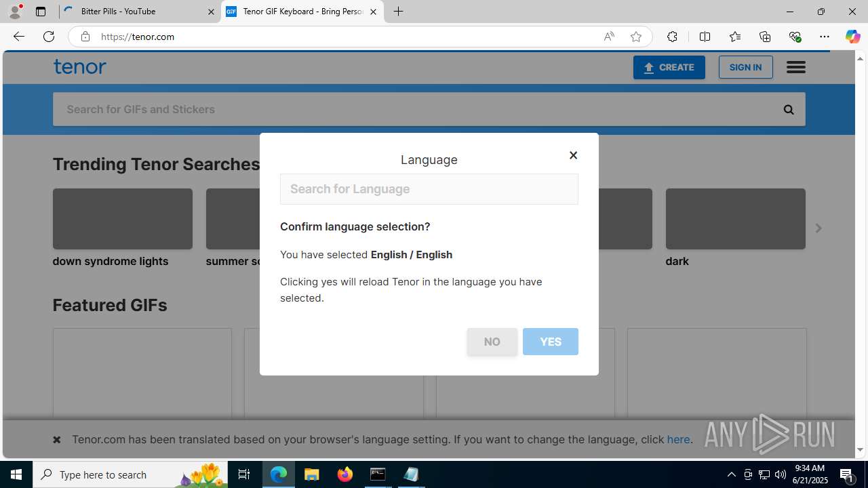The height and width of the screenshot is (488, 868).
Task: Dismiss the translation notice banner
Action: tap(57, 439)
